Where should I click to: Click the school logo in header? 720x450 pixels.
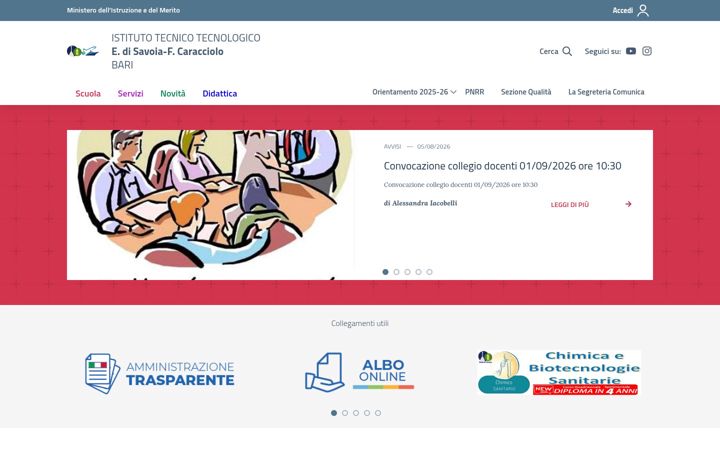coord(83,51)
